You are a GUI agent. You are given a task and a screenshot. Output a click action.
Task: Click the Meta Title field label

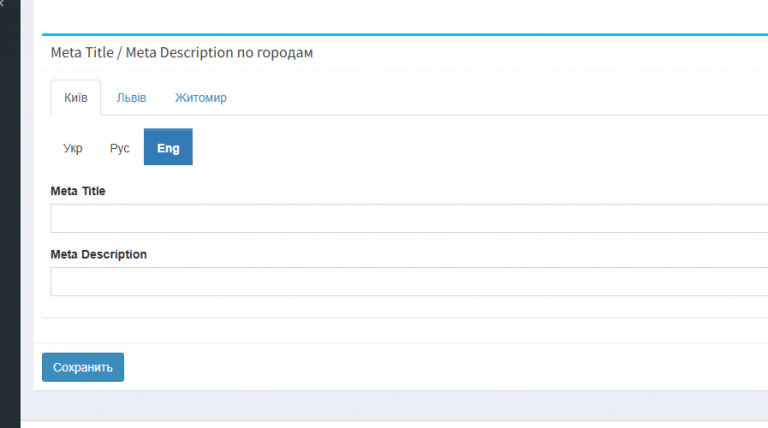[78, 191]
